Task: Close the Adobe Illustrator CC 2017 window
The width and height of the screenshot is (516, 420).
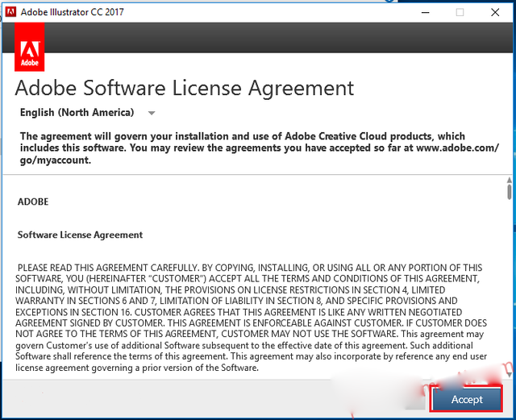Action: (495, 13)
